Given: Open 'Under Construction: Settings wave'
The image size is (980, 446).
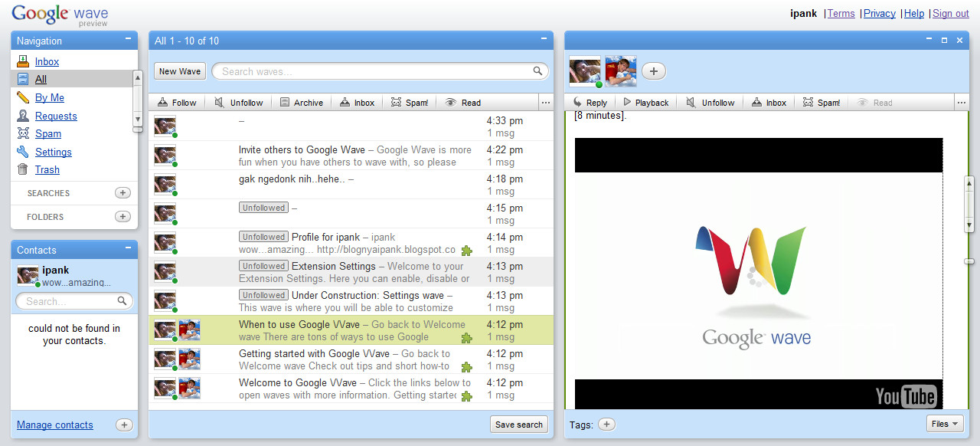Looking at the screenshot, I should 351,301.
